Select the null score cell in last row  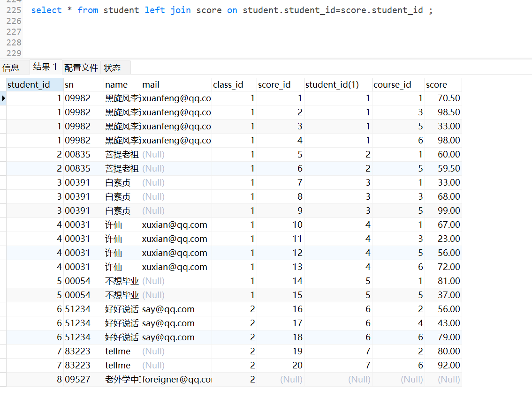(443, 379)
